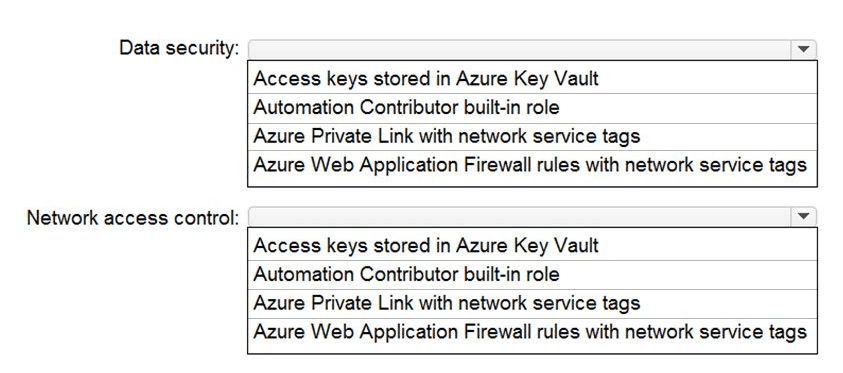This screenshot has height=373, width=843.
Task: Set Network access control to Private Link with service tags
Action: (532, 304)
